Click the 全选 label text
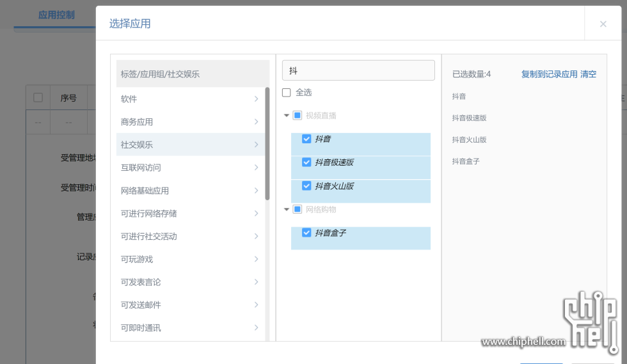The height and width of the screenshot is (364, 627). [303, 93]
